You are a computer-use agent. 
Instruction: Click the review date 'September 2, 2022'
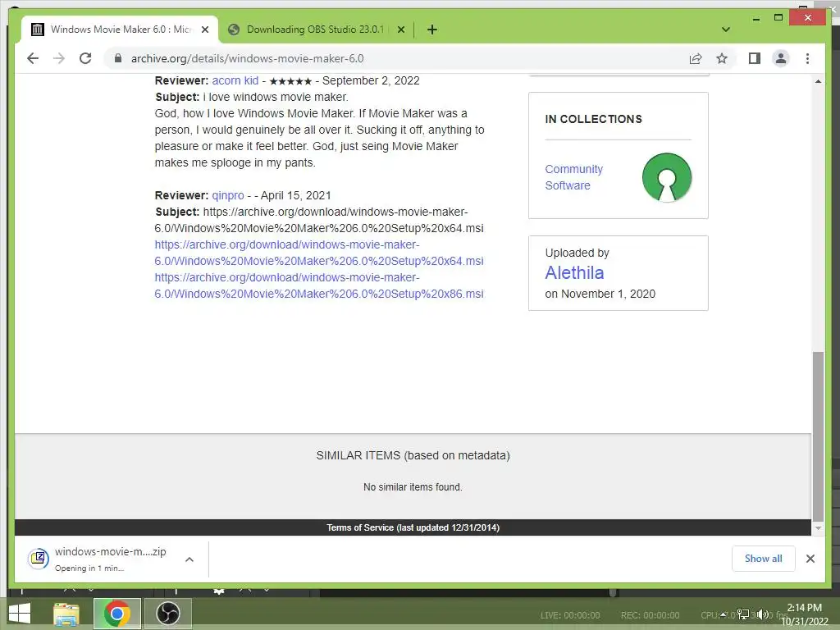tap(371, 80)
